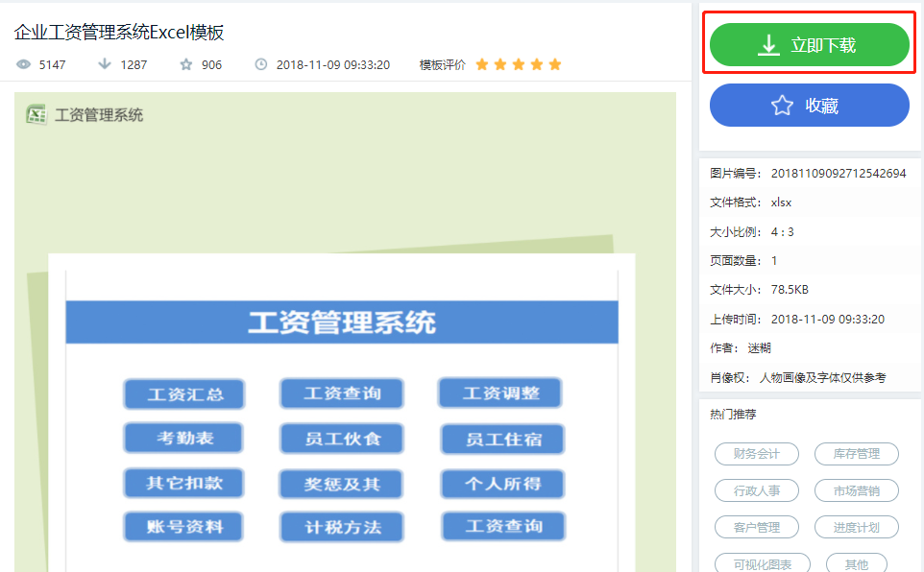Click the 其他 tag under 热门推荐
Screen dimensions: 924x572
[856, 562]
